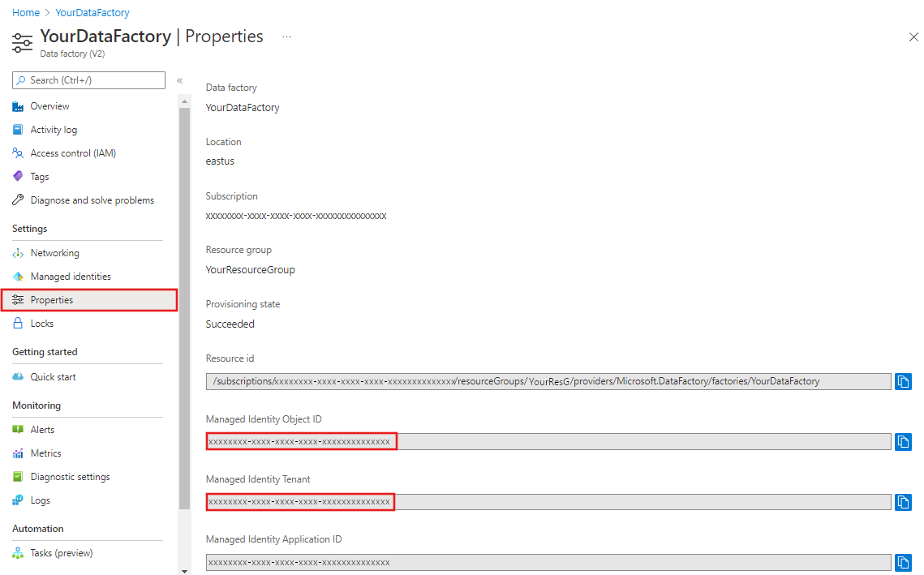Click the Data factory header sliders icon
The width and height of the screenshot is (924, 575).
pos(23,43)
